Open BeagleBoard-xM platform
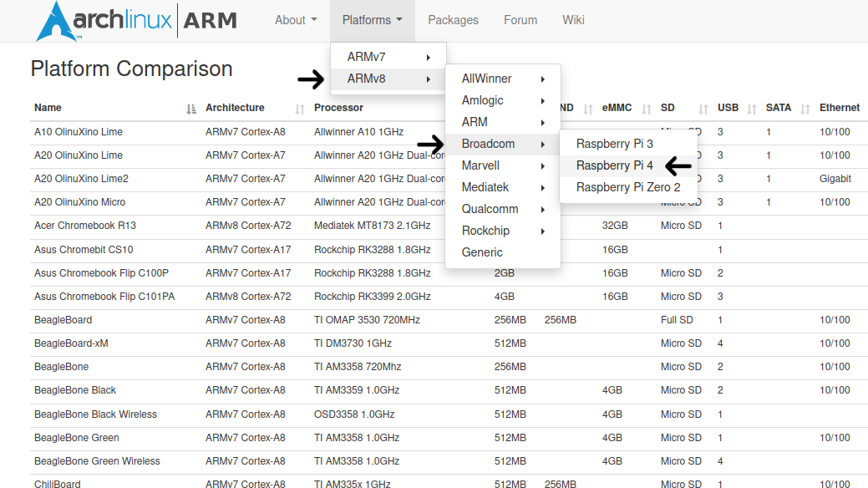This screenshot has height=488, width=868. tap(71, 343)
